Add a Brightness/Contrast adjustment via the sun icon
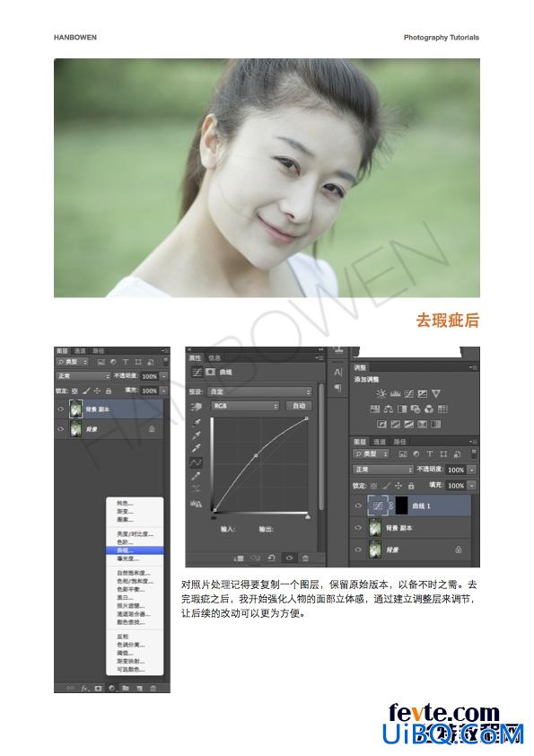Screen dimensions: 534x756 pos(381,394)
